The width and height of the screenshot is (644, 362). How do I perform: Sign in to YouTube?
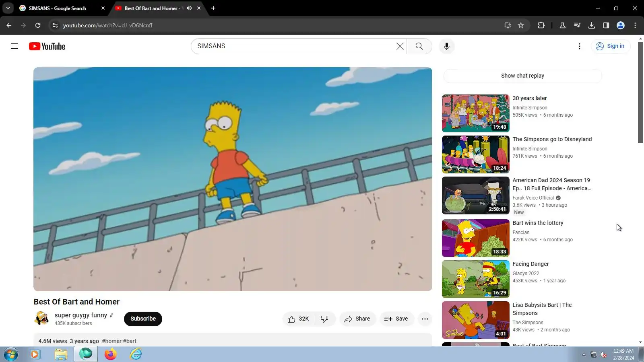[x=610, y=46]
